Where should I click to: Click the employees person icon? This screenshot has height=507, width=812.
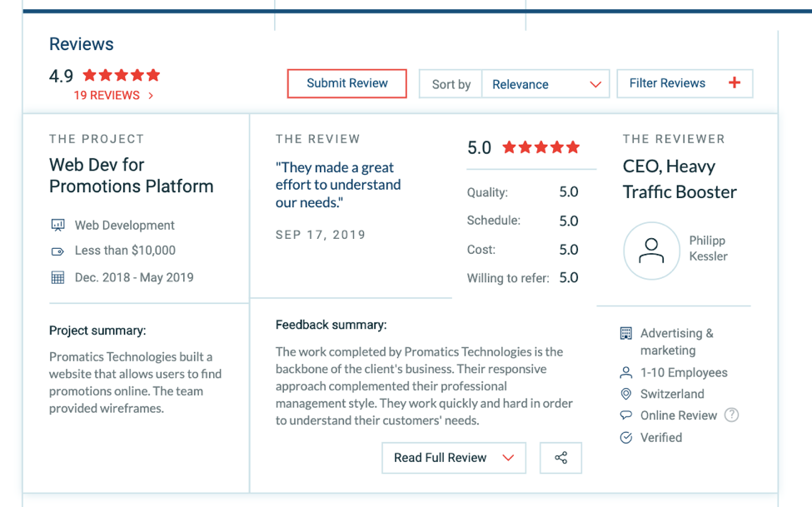[x=626, y=373]
